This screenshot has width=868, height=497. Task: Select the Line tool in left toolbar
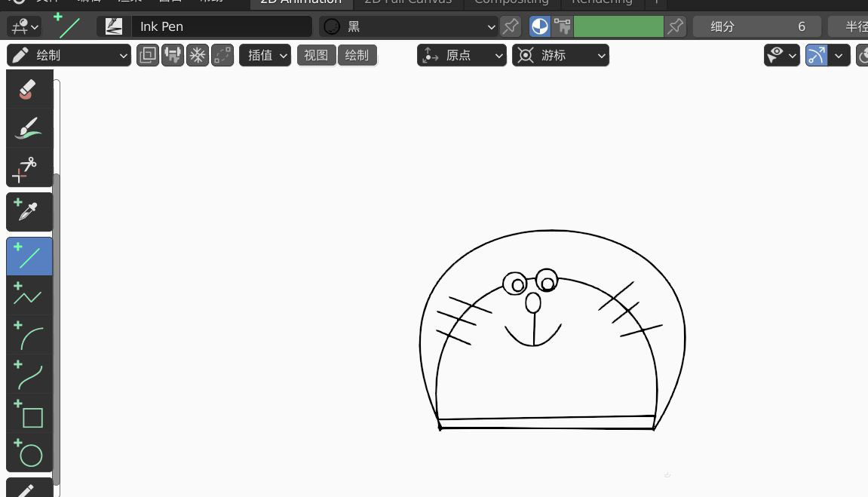click(x=29, y=256)
